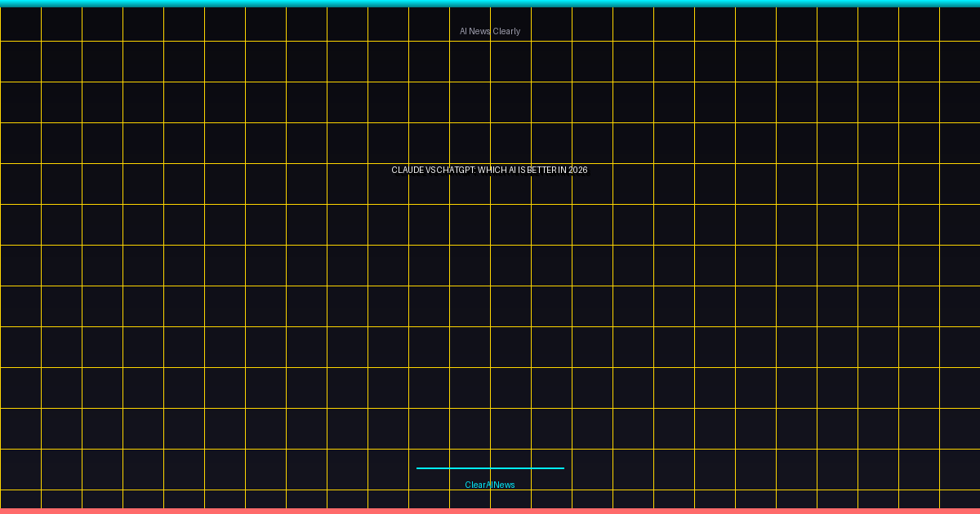Select the cyan divider line above ClearAINews
980x514 pixels.
click(x=490, y=468)
